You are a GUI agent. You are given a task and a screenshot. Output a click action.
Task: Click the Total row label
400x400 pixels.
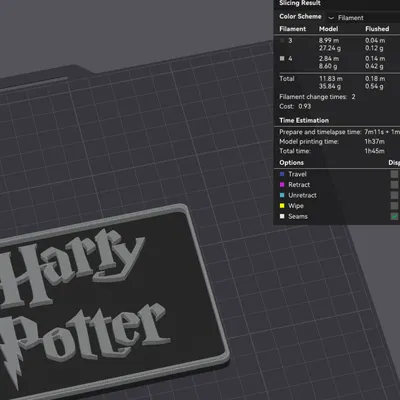(x=287, y=79)
